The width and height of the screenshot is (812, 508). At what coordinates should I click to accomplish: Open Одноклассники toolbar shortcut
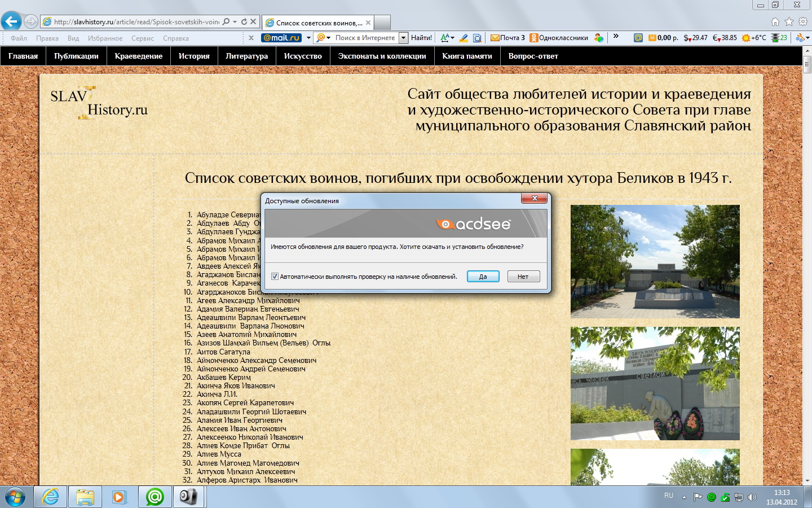558,38
